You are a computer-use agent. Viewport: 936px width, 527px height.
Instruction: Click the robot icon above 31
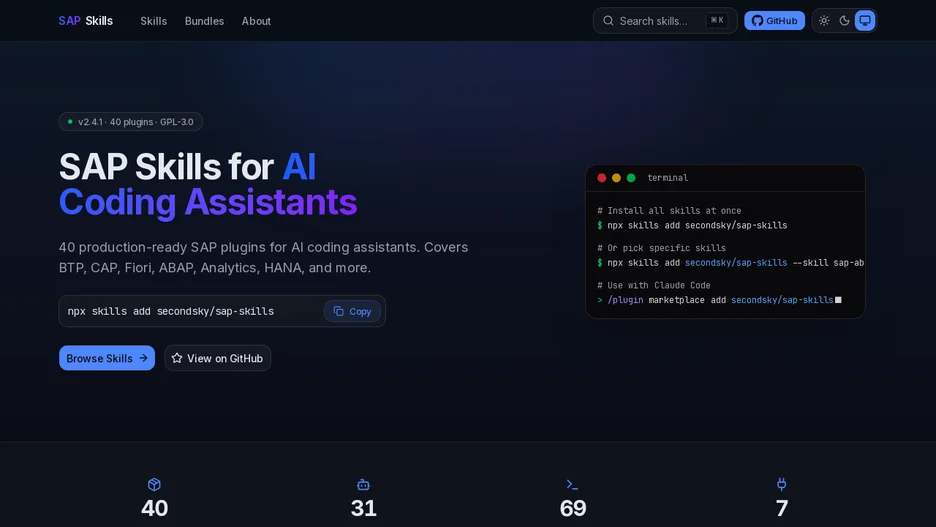(x=363, y=484)
